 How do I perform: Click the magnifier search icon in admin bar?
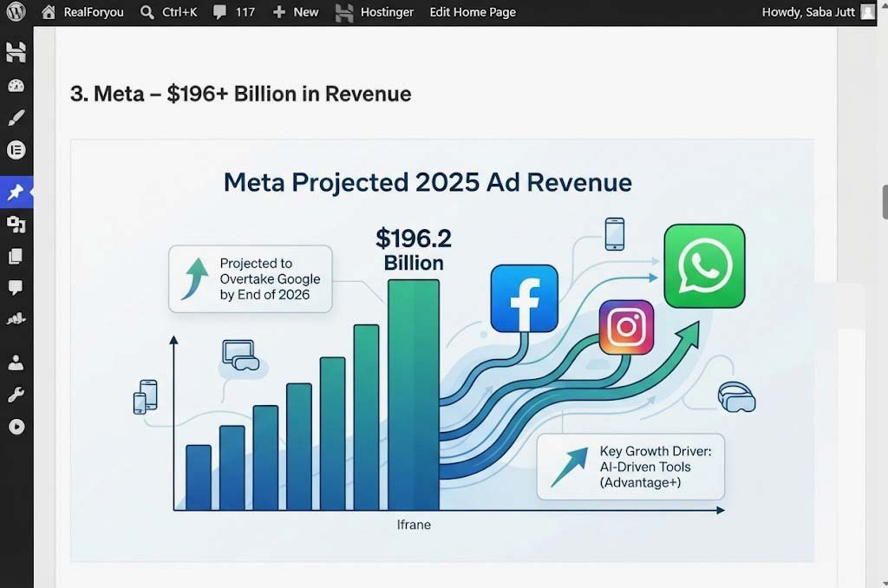point(147,12)
